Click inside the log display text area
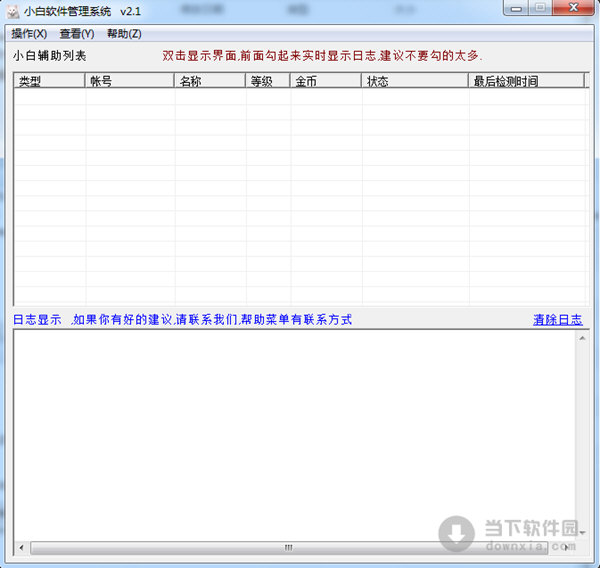This screenshot has width=600, height=568. click(295, 436)
